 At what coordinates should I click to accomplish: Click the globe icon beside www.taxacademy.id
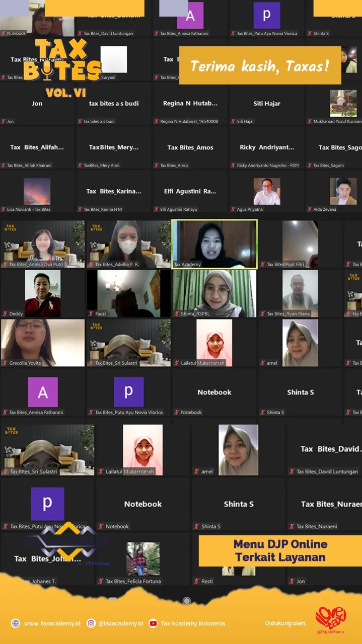pyautogui.click(x=16, y=623)
